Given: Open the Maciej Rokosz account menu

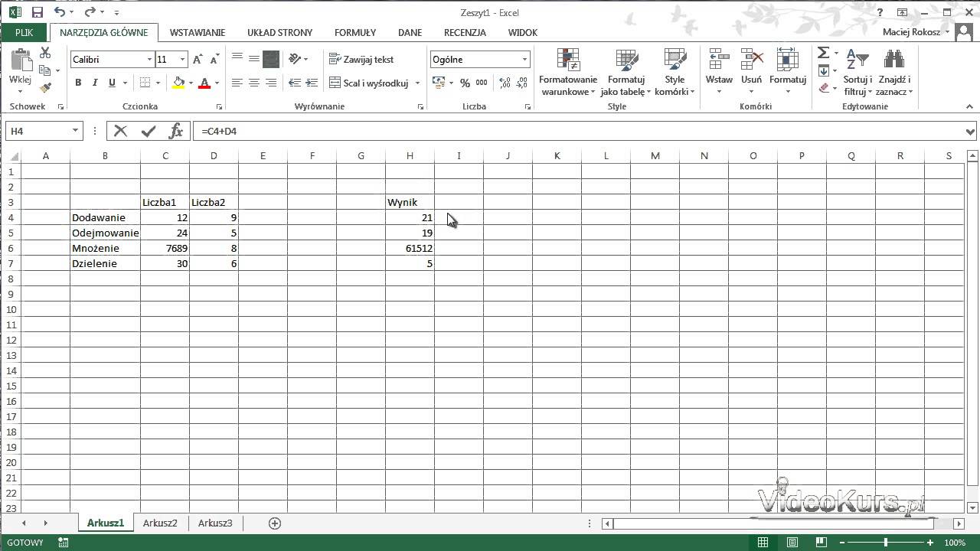Looking at the screenshot, I should pyautogui.click(x=916, y=32).
